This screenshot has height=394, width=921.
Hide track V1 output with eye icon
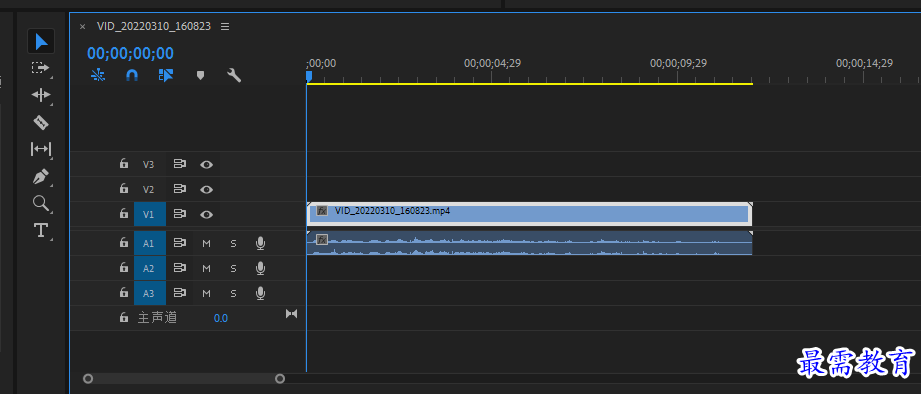[206, 214]
